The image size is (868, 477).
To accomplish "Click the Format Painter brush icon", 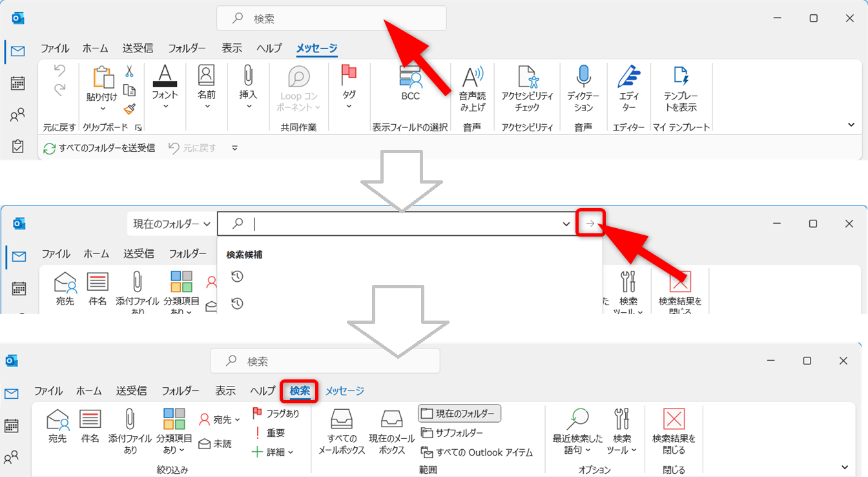I will click(x=129, y=108).
